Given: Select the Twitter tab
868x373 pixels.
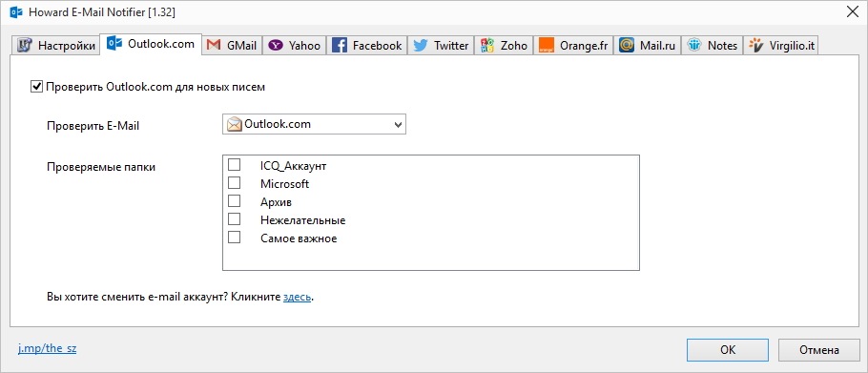Looking at the screenshot, I should 442,46.
